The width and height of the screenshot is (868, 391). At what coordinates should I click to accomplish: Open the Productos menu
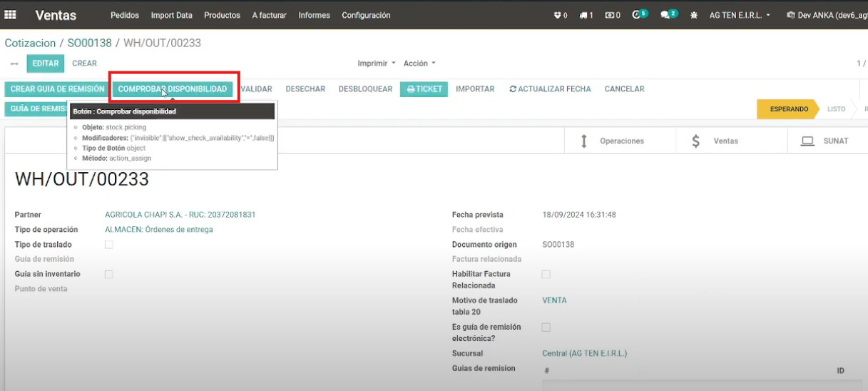coord(222,15)
